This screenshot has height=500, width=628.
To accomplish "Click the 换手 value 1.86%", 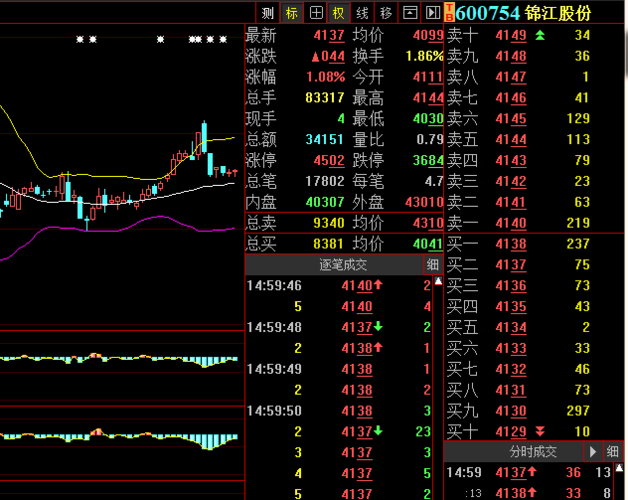I will point(425,56).
